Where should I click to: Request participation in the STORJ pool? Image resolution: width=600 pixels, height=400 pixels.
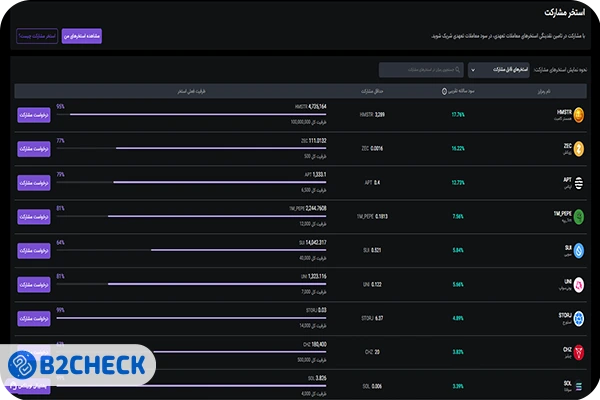(34, 318)
